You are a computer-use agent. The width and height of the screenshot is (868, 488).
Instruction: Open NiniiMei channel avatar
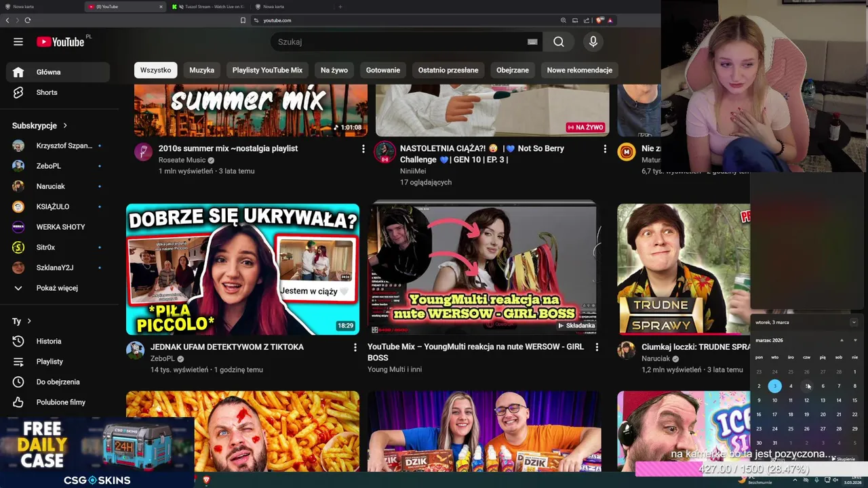[384, 152]
